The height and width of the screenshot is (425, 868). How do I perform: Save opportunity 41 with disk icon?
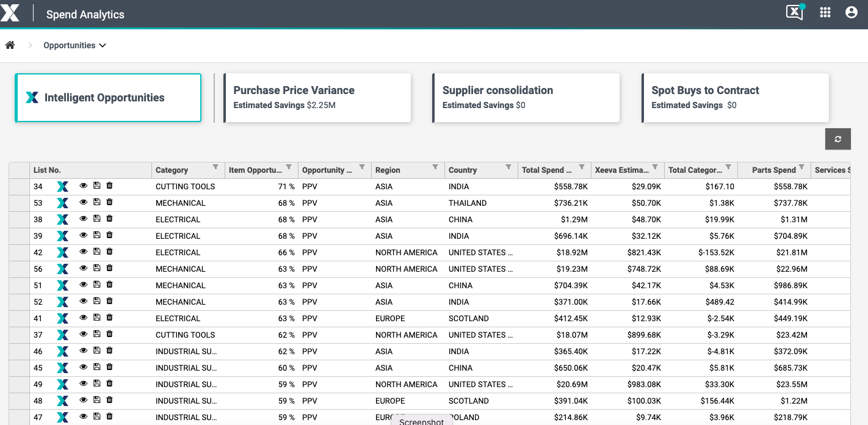click(x=96, y=318)
